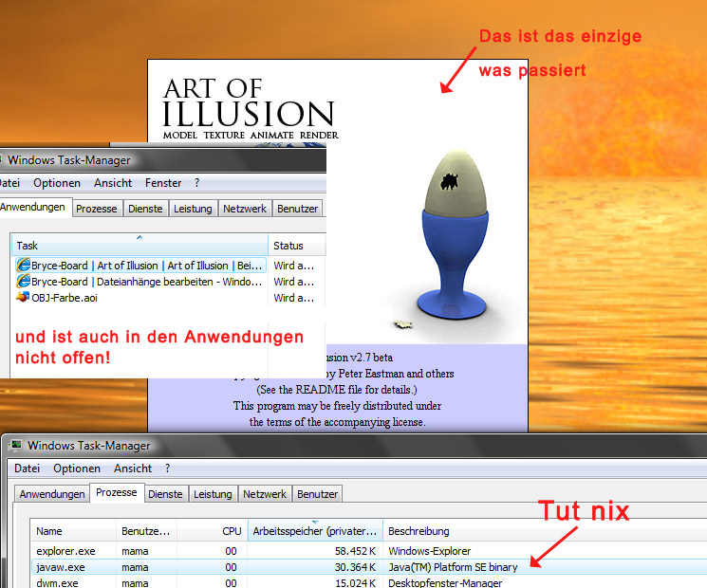Sort processes by the Beschreibung column header
Image resolution: width=707 pixels, height=588 pixels.
point(545,531)
